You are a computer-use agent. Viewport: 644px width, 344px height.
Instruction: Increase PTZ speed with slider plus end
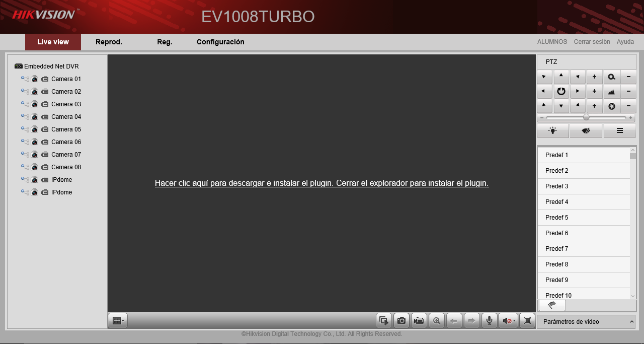click(x=631, y=118)
